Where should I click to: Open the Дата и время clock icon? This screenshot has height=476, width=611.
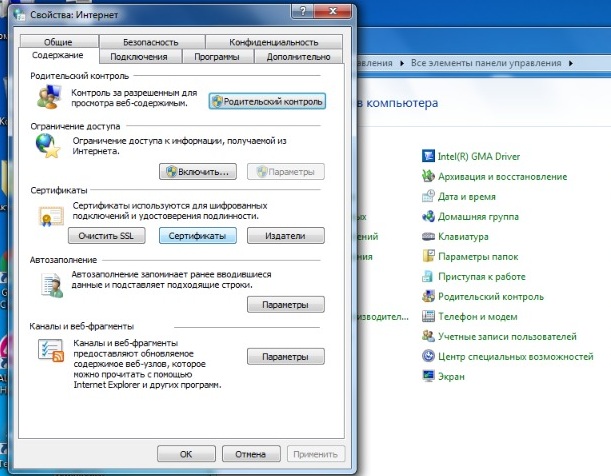pyautogui.click(x=428, y=196)
